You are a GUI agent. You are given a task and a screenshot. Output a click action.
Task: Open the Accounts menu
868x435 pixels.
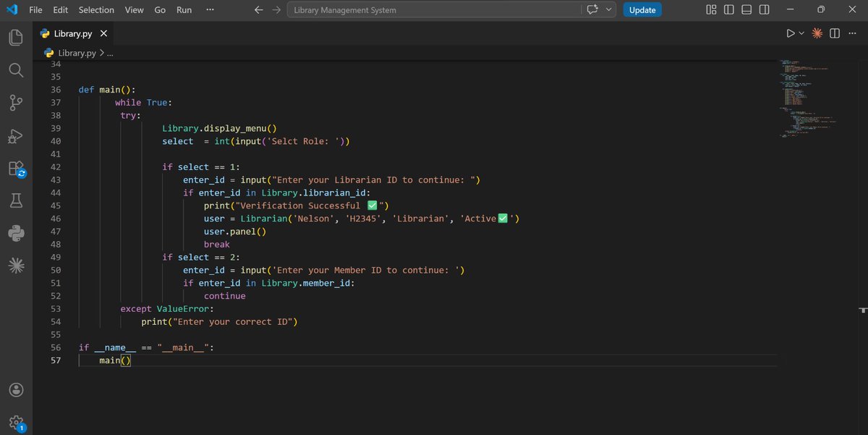click(x=16, y=389)
